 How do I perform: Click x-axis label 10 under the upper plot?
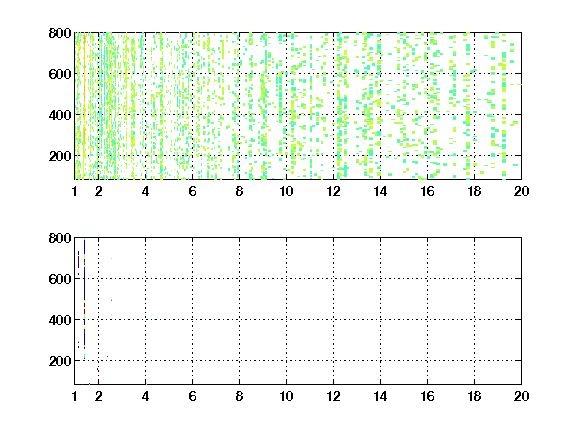click(x=286, y=191)
